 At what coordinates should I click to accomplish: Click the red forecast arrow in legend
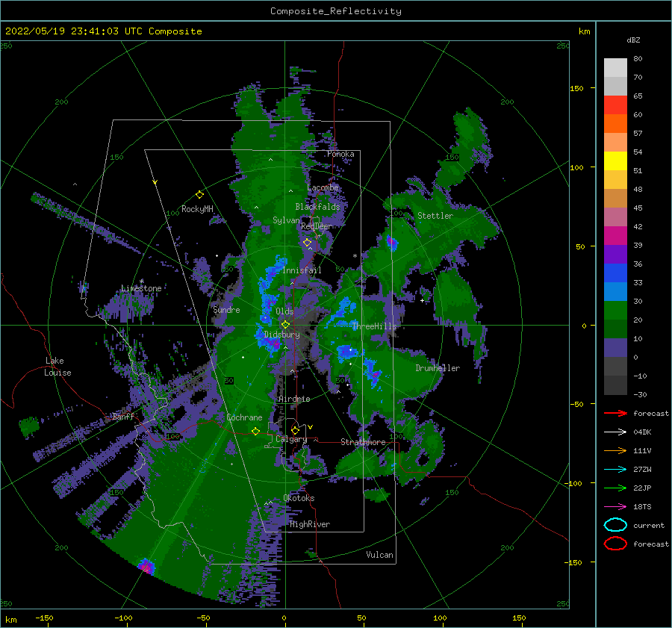pyautogui.click(x=615, y=413)
